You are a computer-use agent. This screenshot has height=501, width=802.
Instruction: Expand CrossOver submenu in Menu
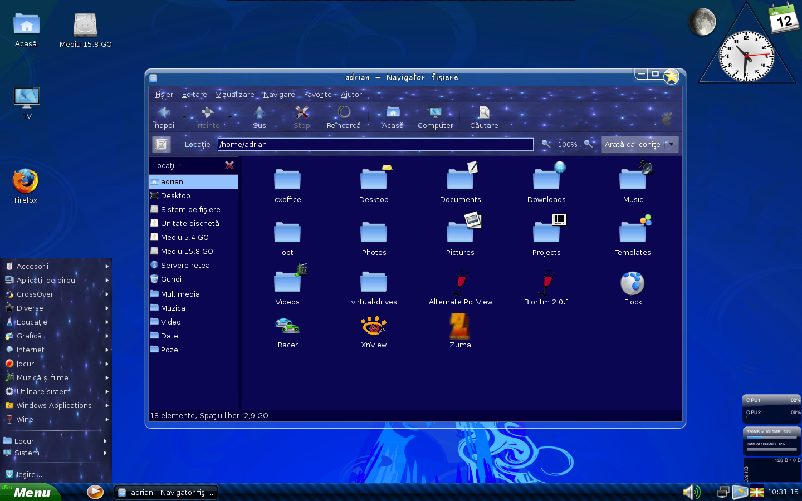click(x=56, y=294)
